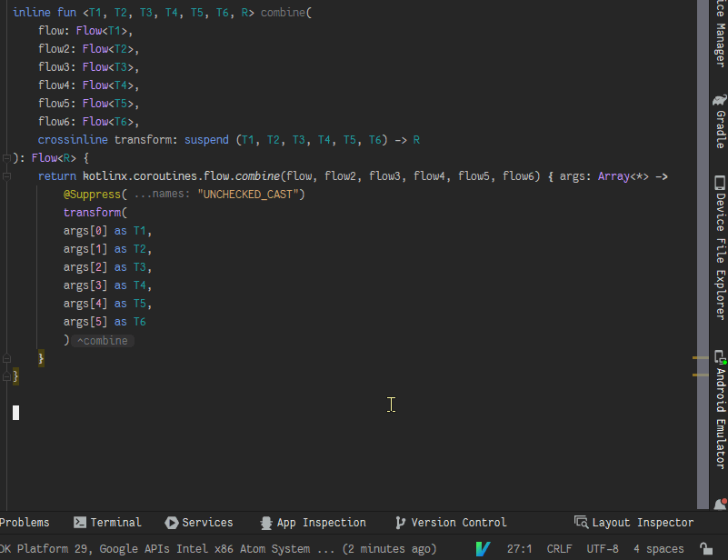Click the Layout Inspector magnifier icon

pyautogui.click(x=582, y=522)
